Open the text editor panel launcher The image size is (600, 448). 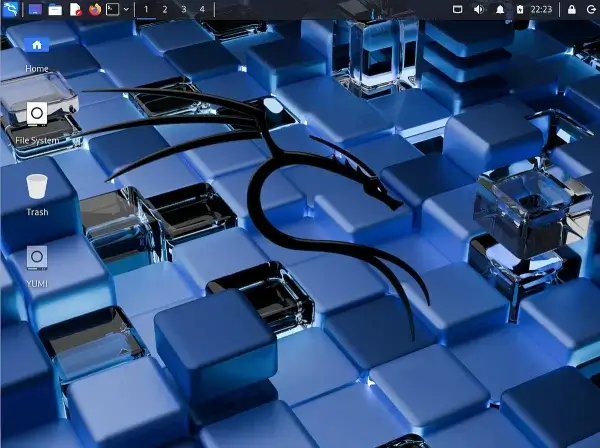pyautogui.click(x=75, y=9)
